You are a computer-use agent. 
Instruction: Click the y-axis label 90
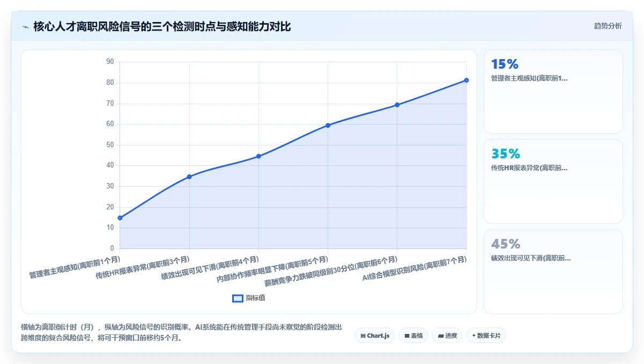(110, 62)
